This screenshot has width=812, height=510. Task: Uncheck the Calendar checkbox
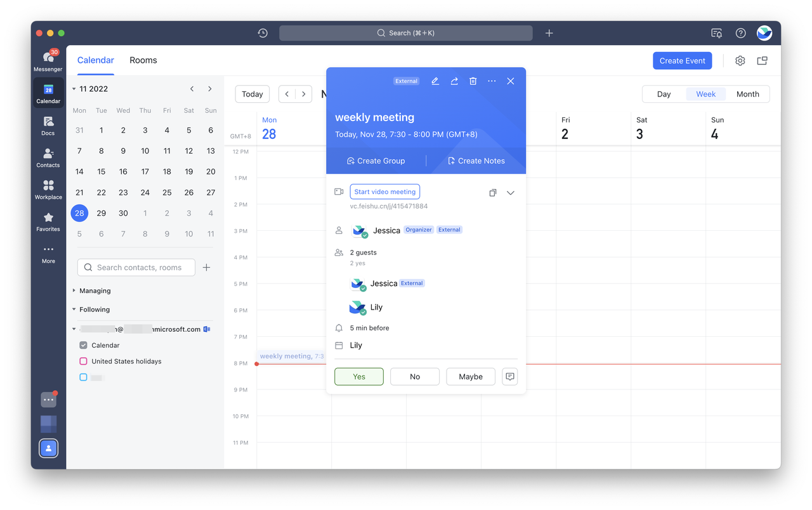(83, 345)
